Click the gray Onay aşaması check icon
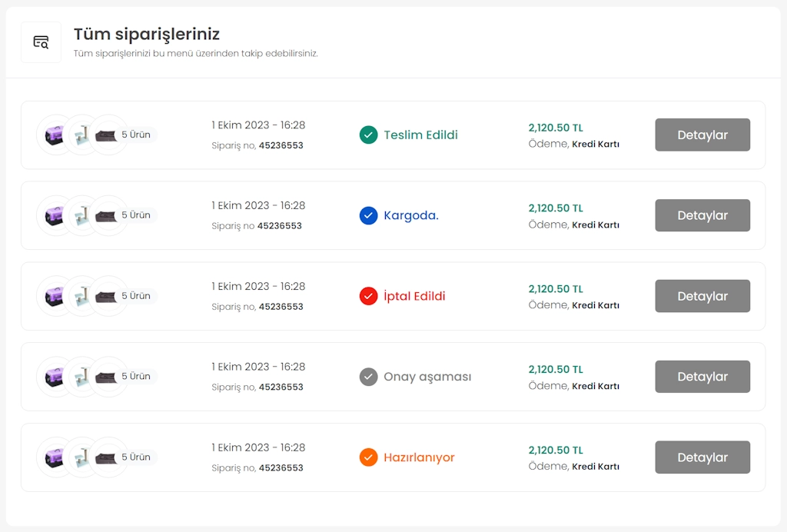 click(x=368, y=377)
